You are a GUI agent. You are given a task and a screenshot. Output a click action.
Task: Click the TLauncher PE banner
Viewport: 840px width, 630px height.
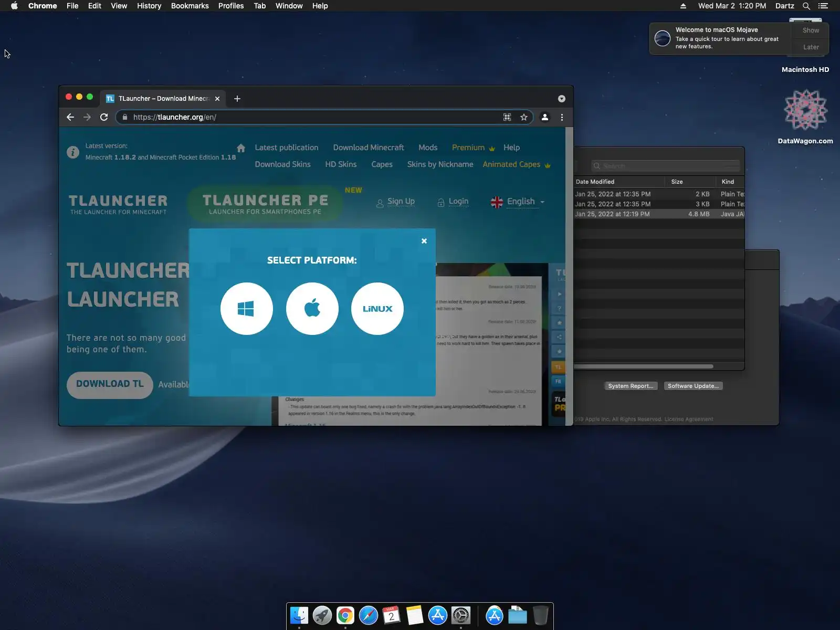265,204
